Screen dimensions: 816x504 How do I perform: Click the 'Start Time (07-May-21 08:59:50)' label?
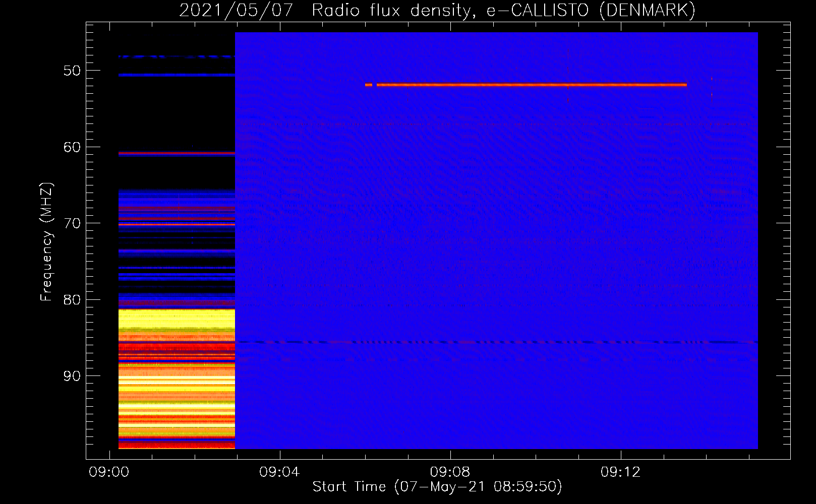(x=437, y=487)
